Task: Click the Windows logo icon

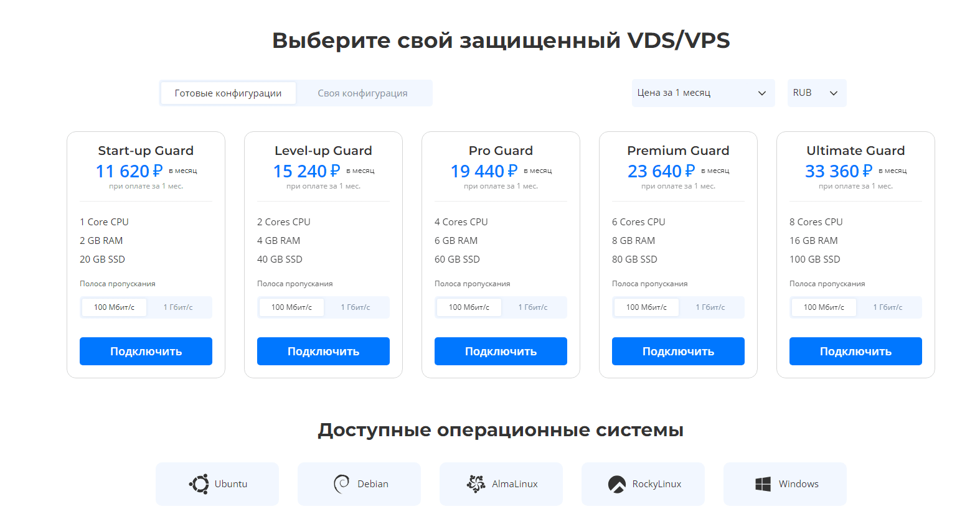Action: [x=763, y=484]
